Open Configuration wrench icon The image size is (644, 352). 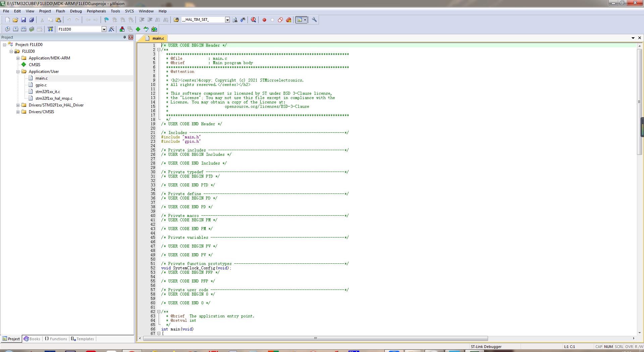pos(314,20)
